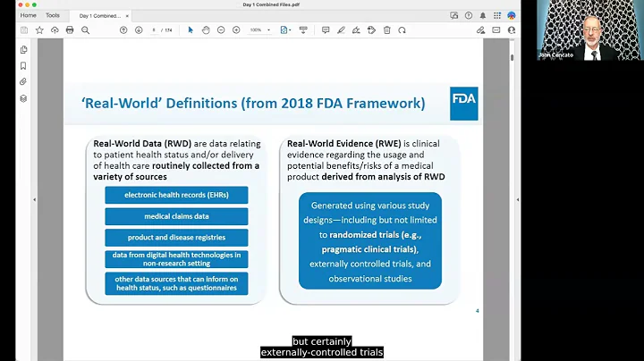Open the attachments paperclip panel
Viewport: 644px width, 361px height.
[23, 81]
